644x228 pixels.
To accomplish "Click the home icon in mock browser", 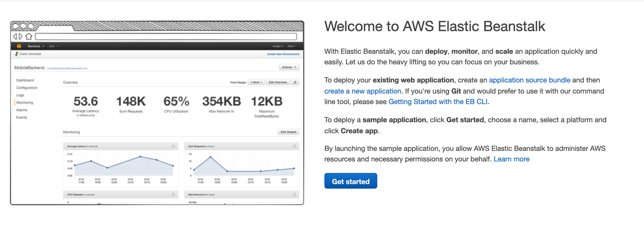I will pyautogui.click(x=29, y=36).
